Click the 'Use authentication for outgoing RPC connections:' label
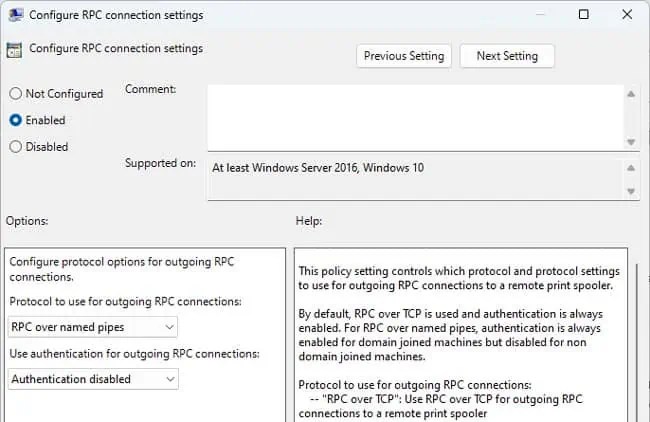 134,354
